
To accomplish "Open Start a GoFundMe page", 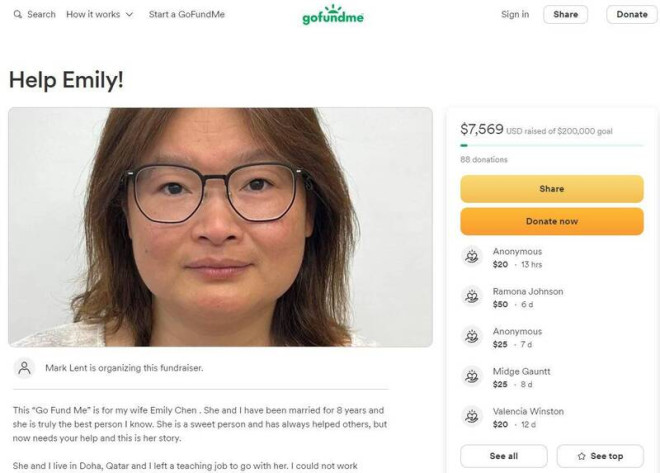I will [x=185, y=15].
